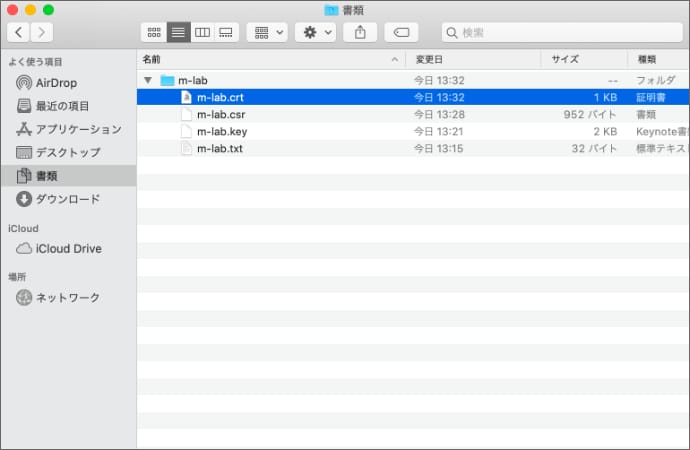Image resolution: width=690 pixels, height=450 pixels.
Task: Switch to list view mode
Action: (x=178, y=32)
